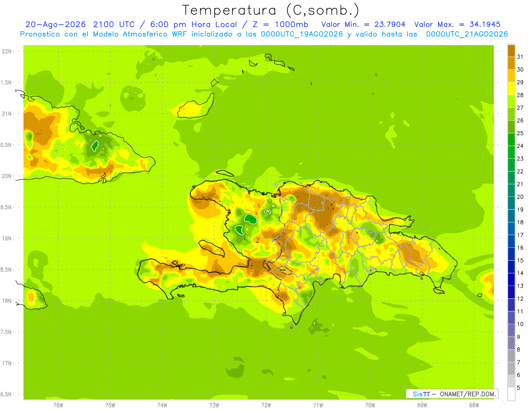
Task: Select the lime color bar segment between 27 and 28
Action: [511, 101]
